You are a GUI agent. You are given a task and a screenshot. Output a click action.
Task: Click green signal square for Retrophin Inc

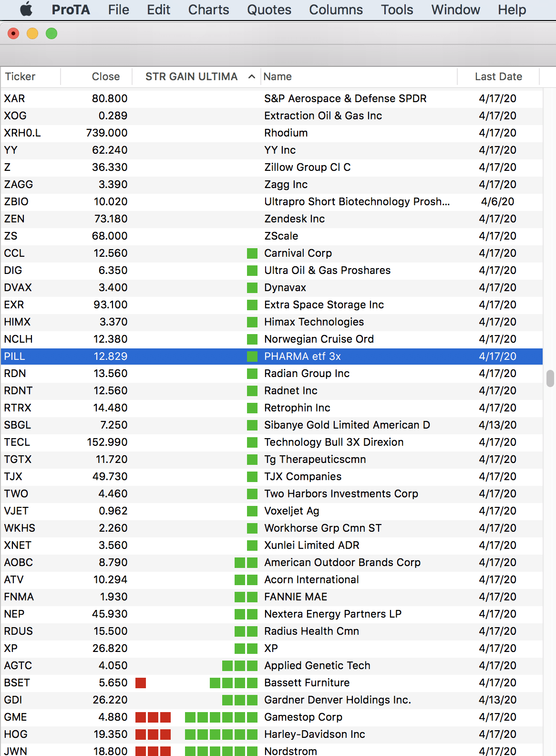click(252, 408)
